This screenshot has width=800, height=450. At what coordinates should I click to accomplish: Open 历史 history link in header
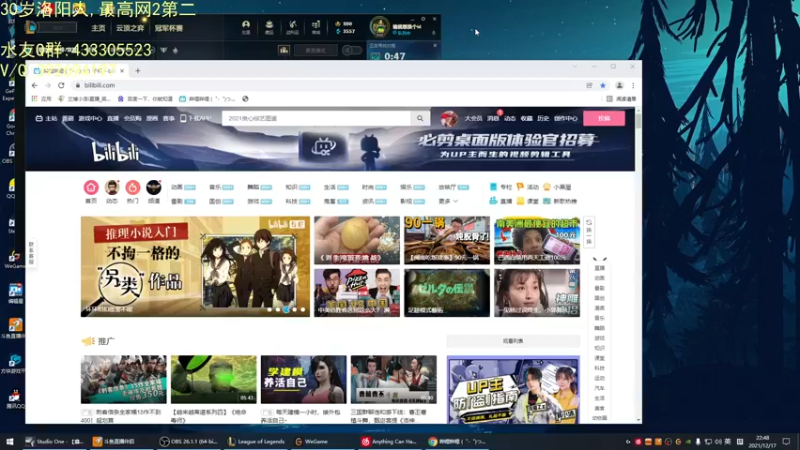tap(543, 118)
